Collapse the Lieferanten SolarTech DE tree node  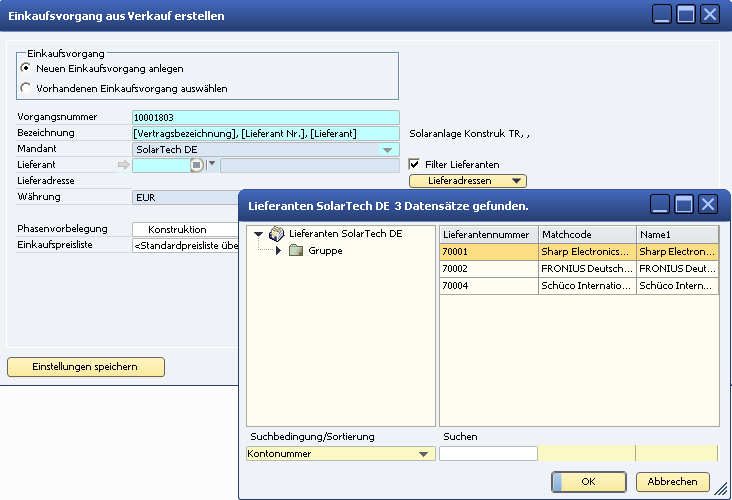point(260,234)
